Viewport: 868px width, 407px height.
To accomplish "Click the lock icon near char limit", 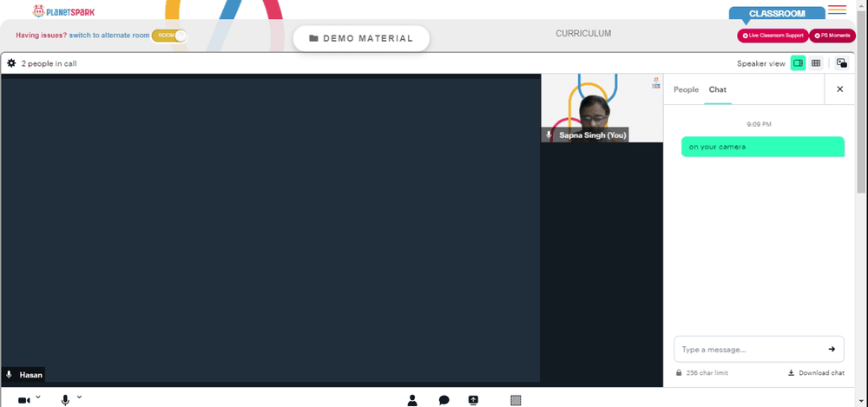I will (679, 372).
